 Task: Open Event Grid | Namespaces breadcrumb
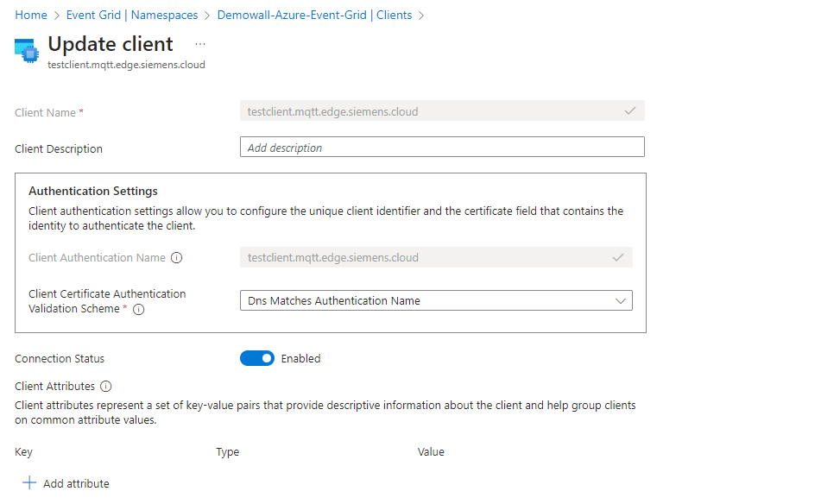(132, 16)
